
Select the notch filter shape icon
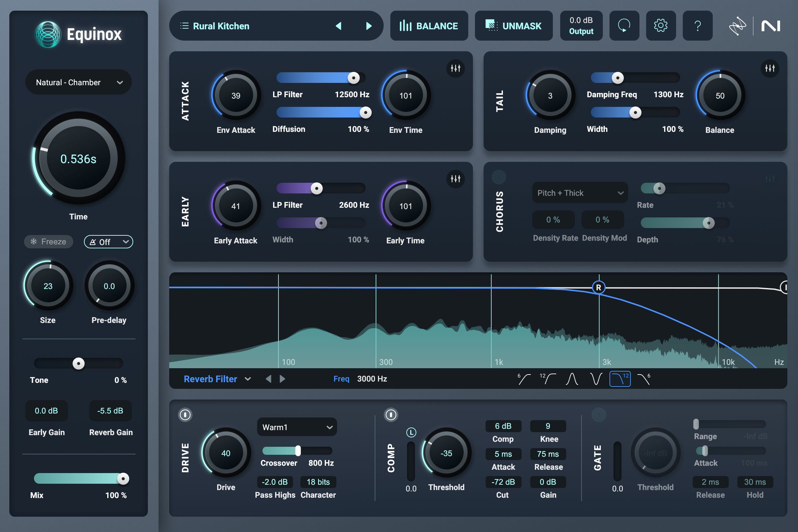tap(596, 379)
